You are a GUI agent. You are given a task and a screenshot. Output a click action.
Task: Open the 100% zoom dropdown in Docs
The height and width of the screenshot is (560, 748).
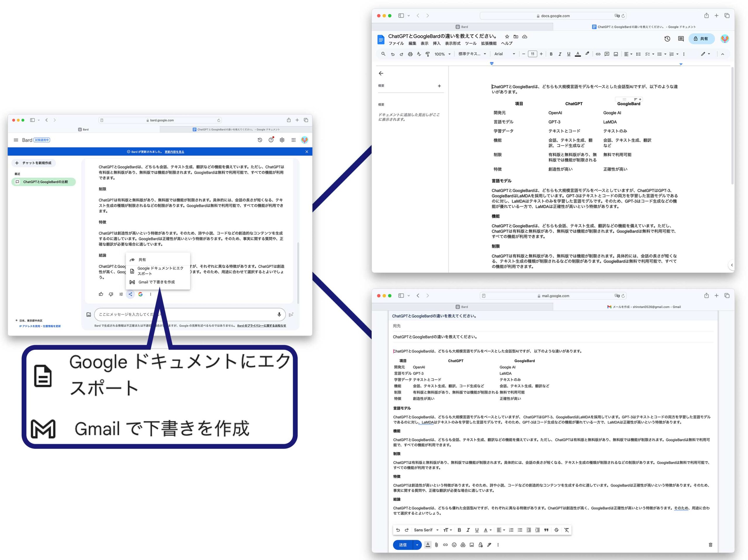pos(442,54)
